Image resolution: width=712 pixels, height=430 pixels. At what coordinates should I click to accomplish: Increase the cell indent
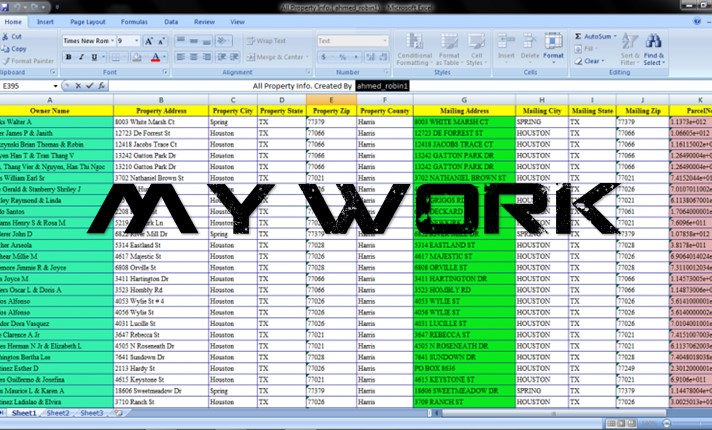pyautogui.click(x=235, y=57)
